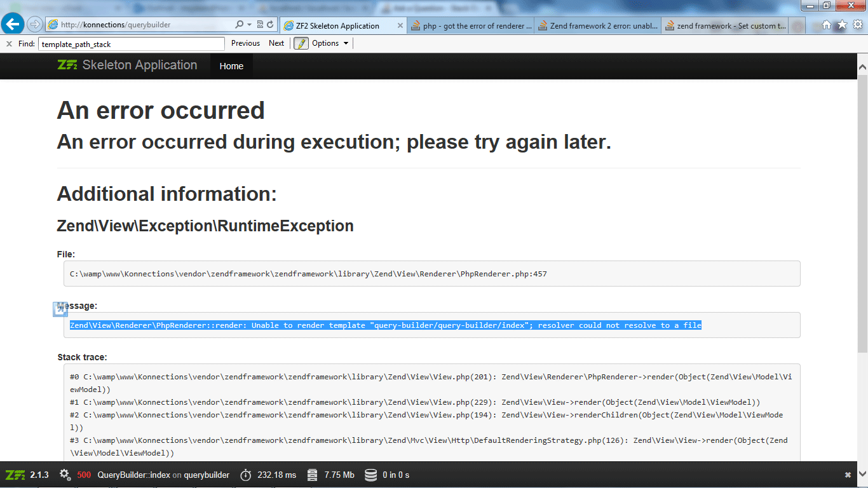
Task: Click the 7.75 Mb memory usage value
Action: [x=339, y=475]
